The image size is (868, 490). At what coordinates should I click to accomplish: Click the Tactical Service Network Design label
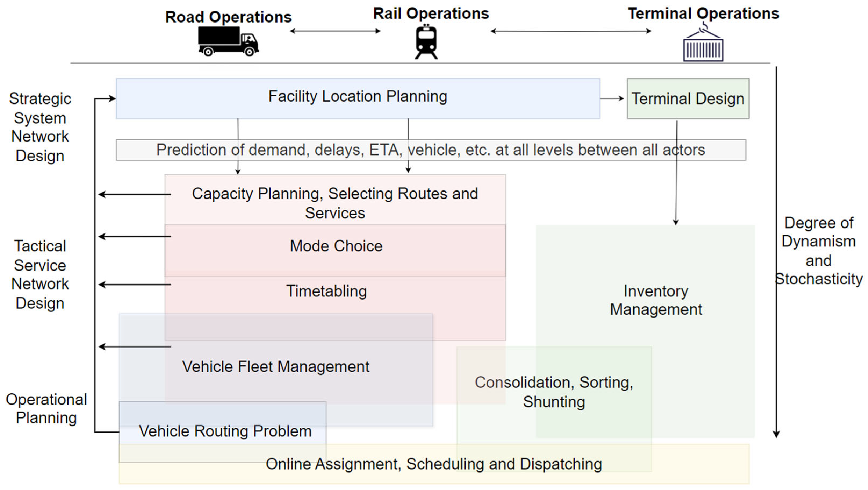coord(40,274)
